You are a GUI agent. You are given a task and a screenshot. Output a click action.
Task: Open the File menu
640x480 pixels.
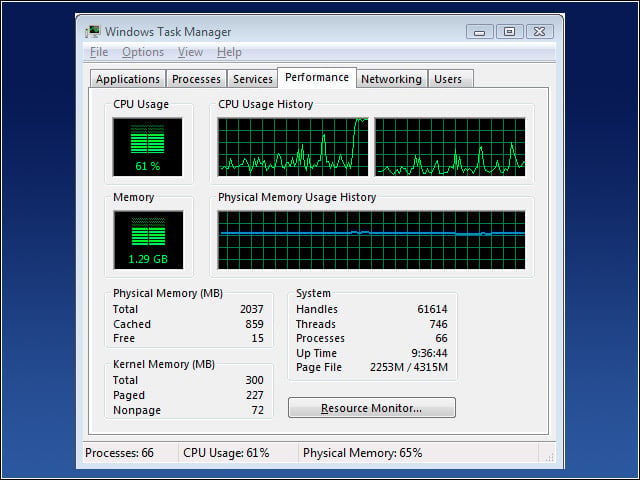pos(99,52)
